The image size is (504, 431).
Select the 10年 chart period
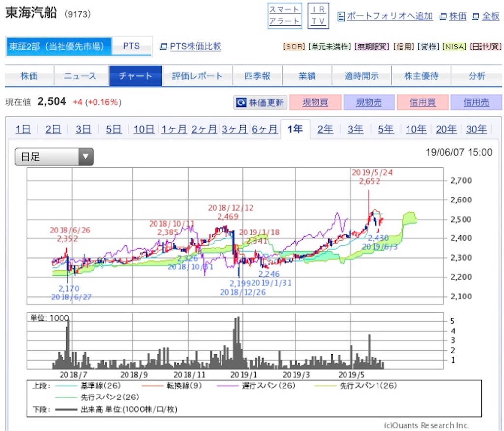(x=416, y=129)
